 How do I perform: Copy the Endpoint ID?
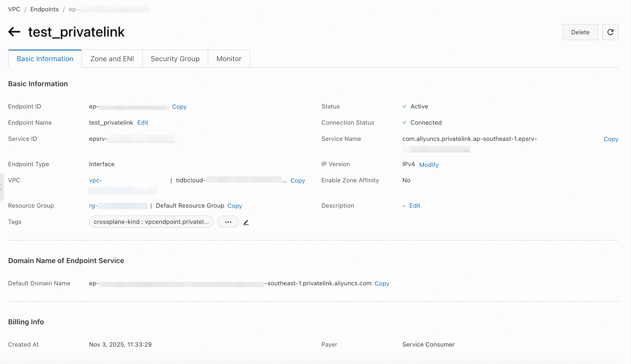(179, 107)
